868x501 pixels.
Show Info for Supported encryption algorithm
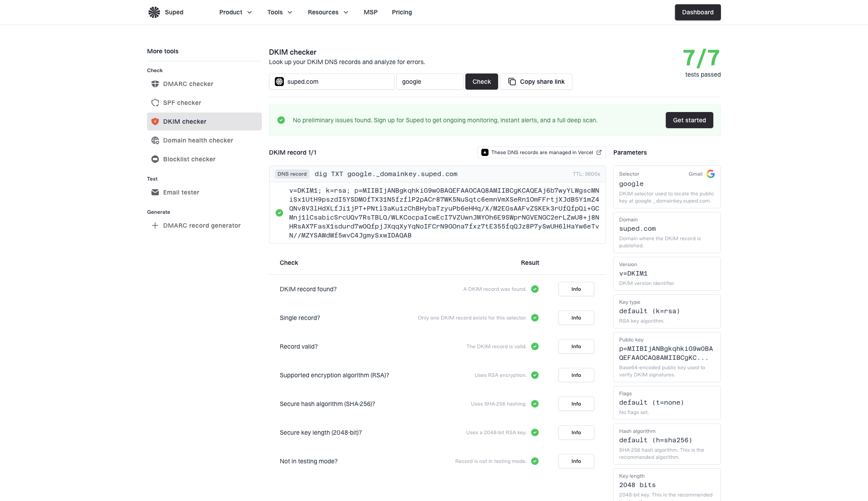(x=576, y=375)
